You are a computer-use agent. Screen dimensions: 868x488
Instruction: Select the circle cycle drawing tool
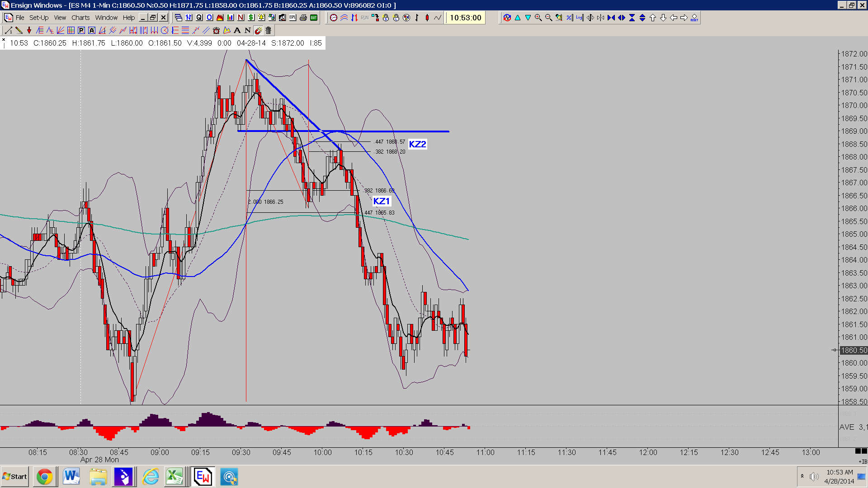point(165,30)
